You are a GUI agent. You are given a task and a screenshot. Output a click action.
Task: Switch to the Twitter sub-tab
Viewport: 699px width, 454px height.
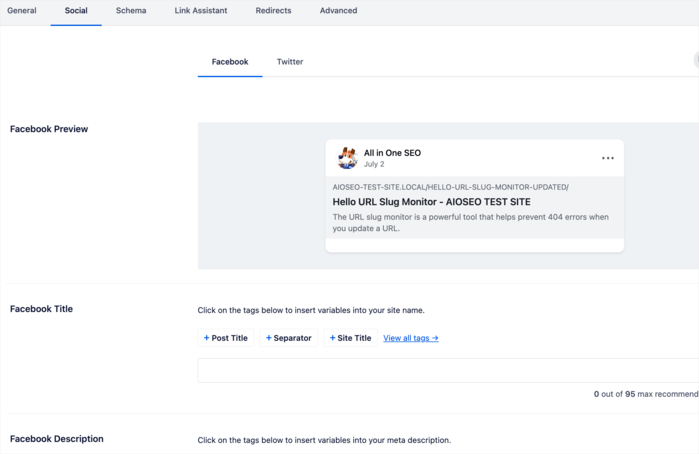point(290,62)
